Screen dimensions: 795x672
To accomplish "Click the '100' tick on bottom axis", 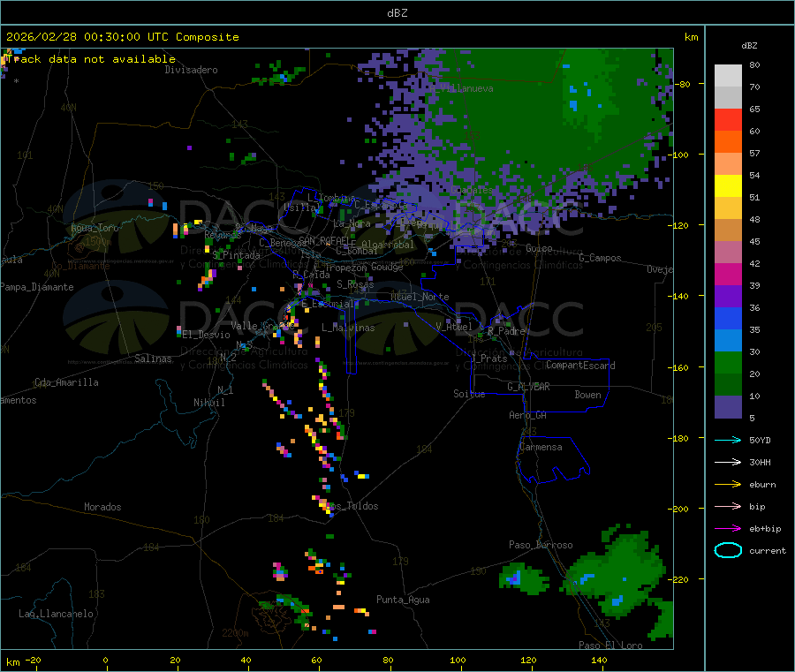I will point(458,660).
